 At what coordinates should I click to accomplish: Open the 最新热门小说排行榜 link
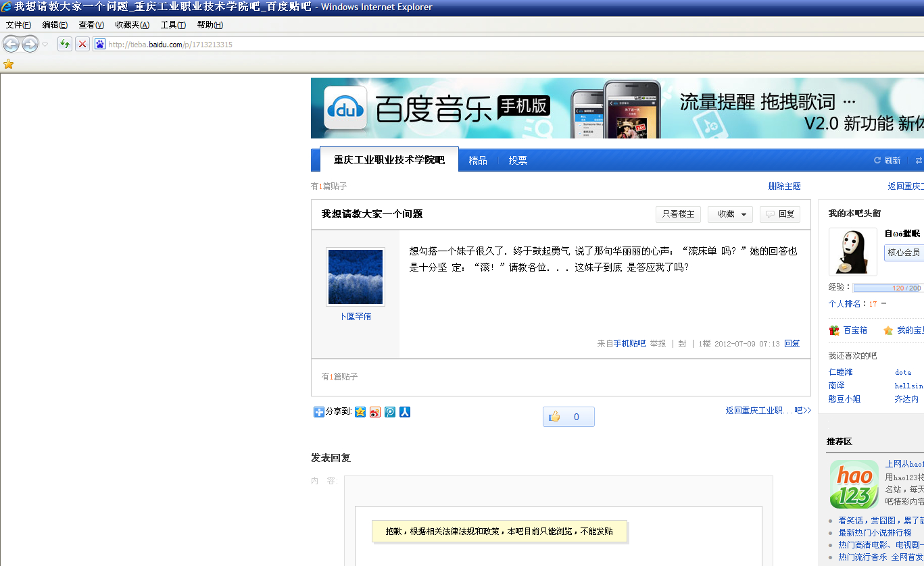[x=875, y=533]
